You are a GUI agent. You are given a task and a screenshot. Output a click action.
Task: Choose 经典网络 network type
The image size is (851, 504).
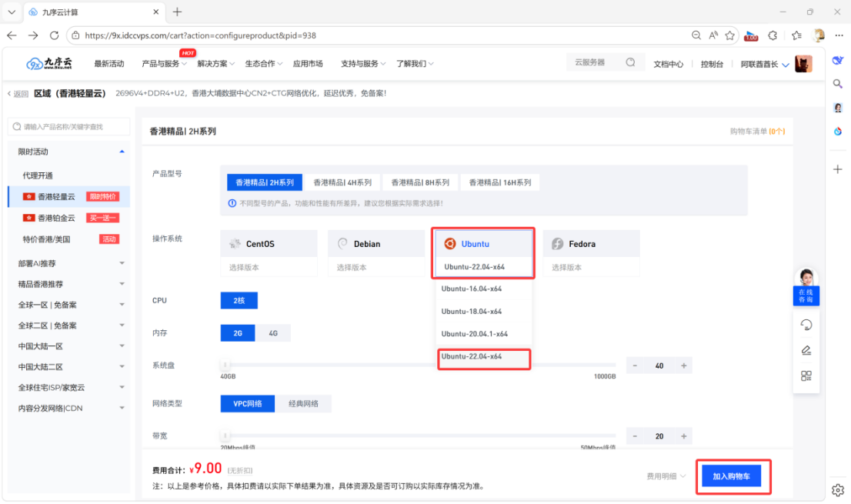(303, 404)
